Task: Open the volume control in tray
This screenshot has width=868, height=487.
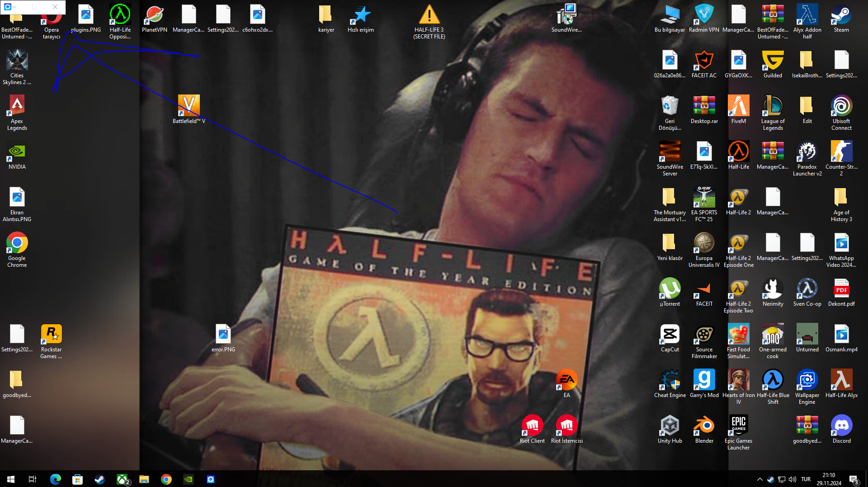Action: point(792,479)
